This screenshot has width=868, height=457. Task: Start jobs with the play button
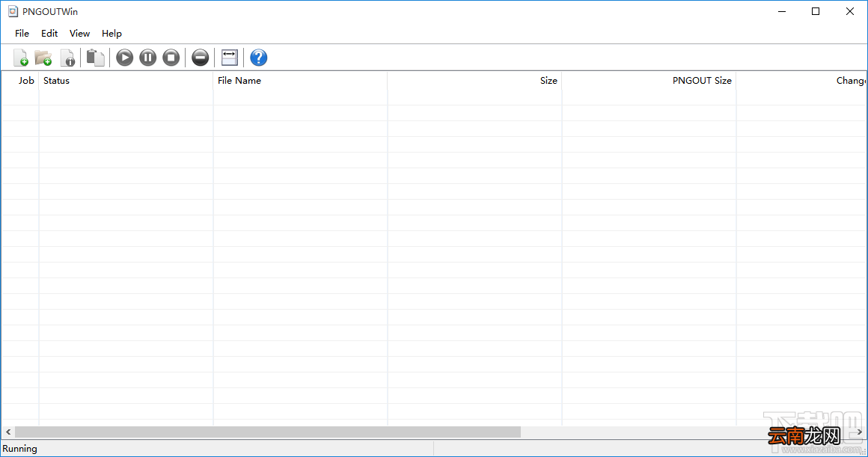point(124,58)
